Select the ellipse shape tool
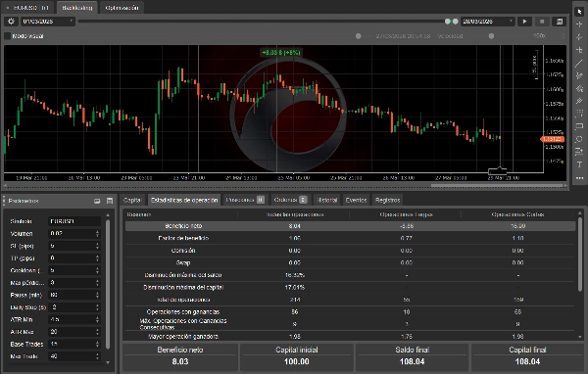The image size is (588, 374). [579, 139]
